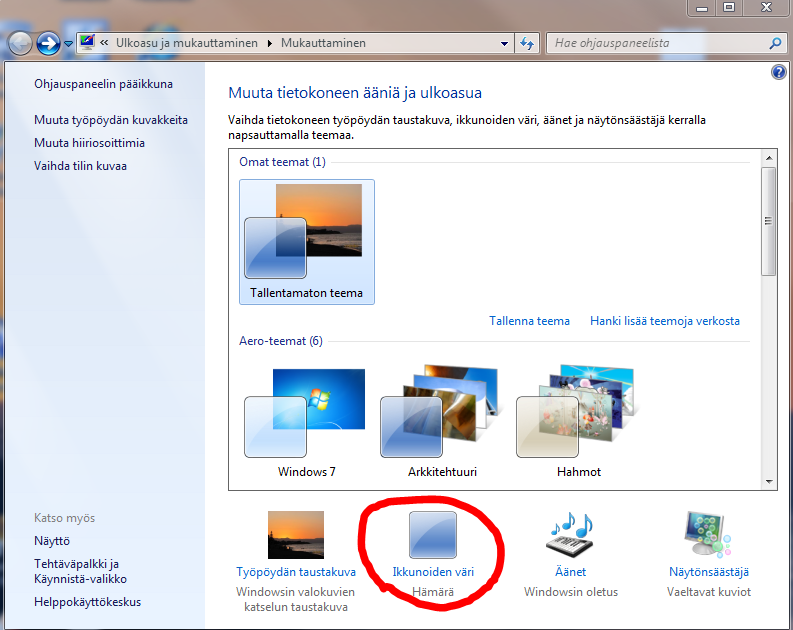Open Muuta hiiriosoittimia link
This screenshot has width=793, height=630.
89,143
